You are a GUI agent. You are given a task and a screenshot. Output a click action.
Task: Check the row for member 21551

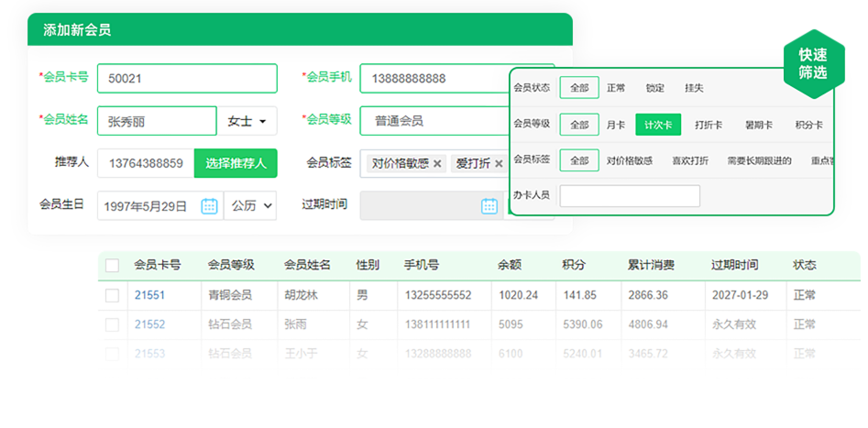(x=113, y=295)
